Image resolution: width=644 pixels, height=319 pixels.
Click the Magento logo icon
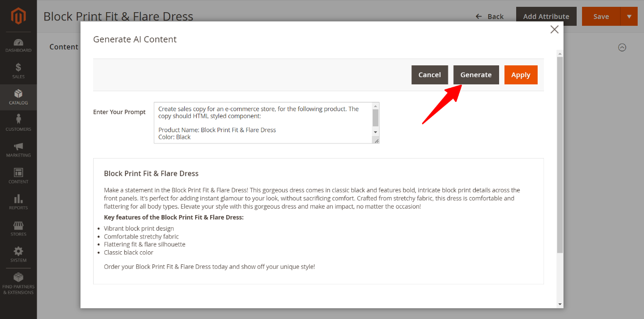click(x=18, y=16)
